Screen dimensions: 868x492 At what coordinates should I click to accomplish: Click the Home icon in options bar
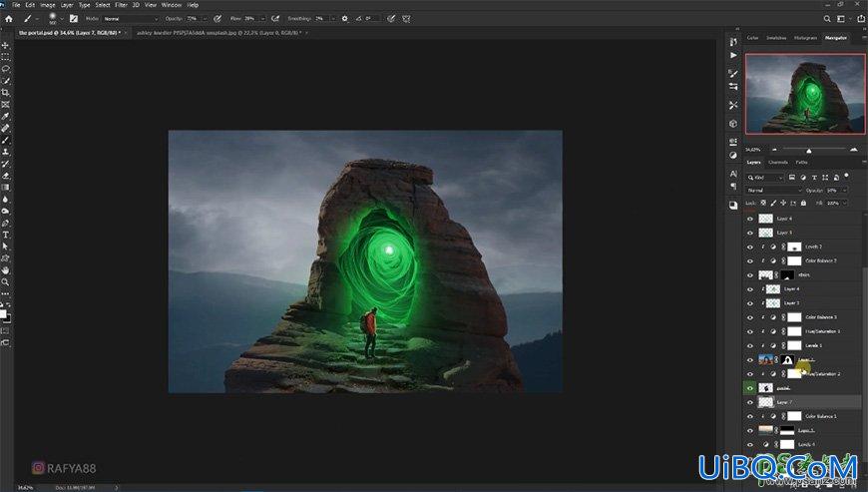click(x=8, y=18)
